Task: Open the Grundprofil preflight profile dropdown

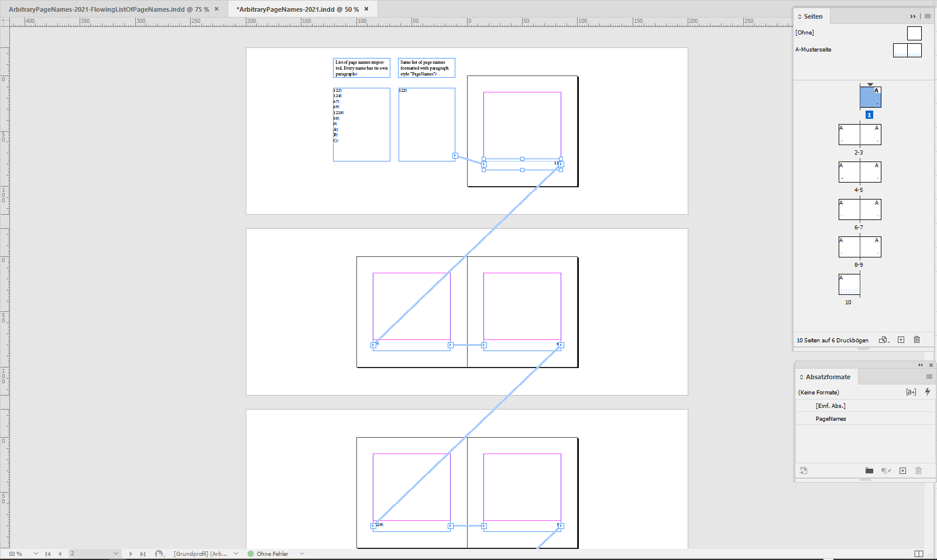Action: point(236,554)
